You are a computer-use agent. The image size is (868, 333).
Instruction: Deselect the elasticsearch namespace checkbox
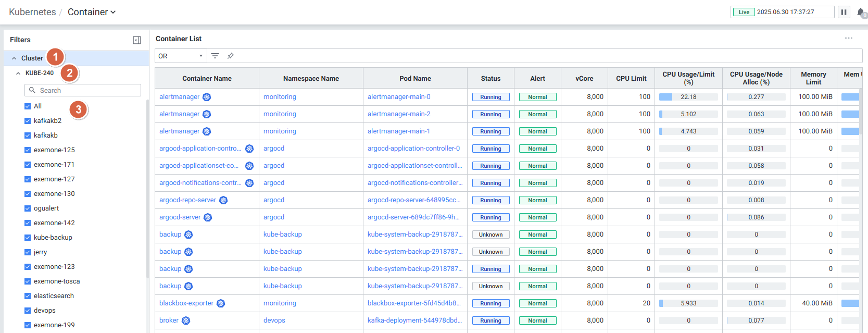(28, 296)
